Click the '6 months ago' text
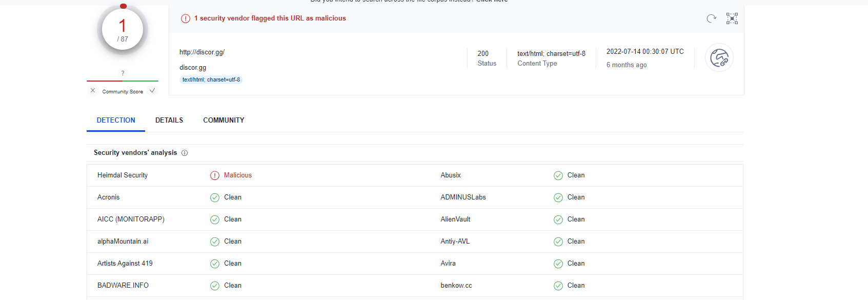868x300 pixels. [x=627, y=65]
